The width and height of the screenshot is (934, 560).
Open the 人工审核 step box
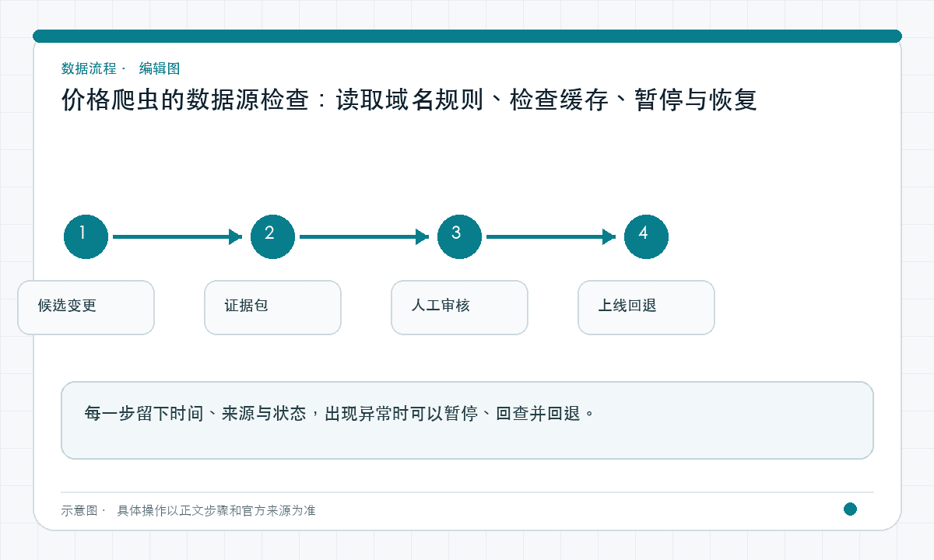coord(459,307)
